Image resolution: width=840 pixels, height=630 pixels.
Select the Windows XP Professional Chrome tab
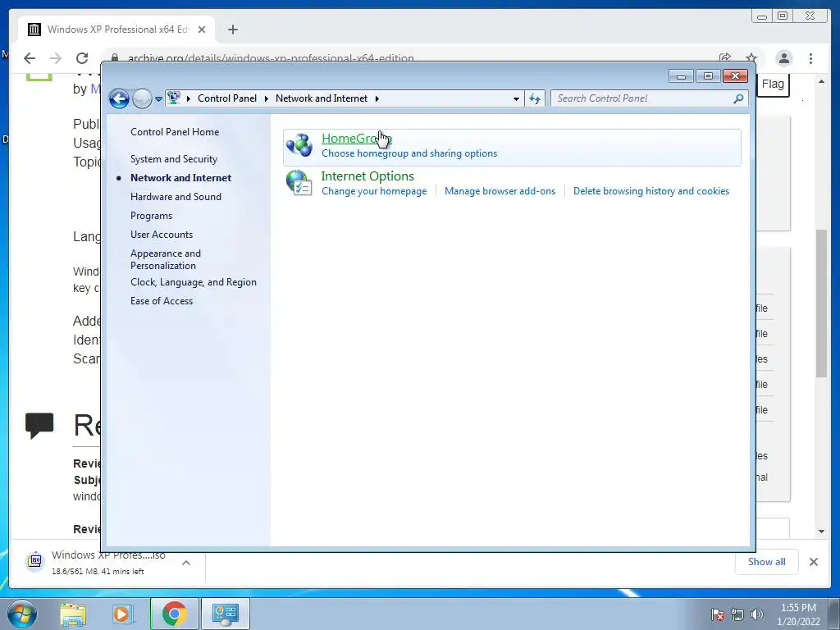116,30
